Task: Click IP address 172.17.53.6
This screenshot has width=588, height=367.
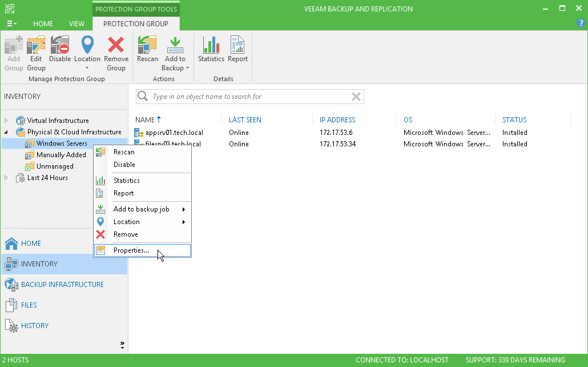Action: point(336,133)
